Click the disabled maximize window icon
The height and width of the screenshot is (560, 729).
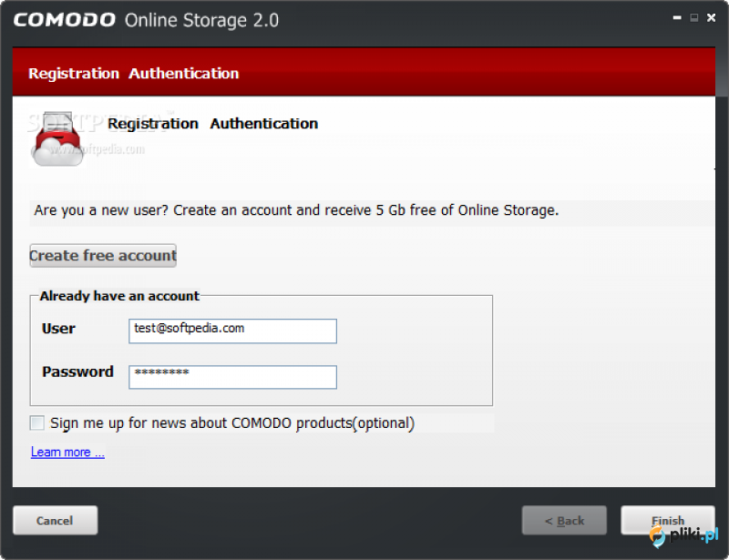coord(693,17)
